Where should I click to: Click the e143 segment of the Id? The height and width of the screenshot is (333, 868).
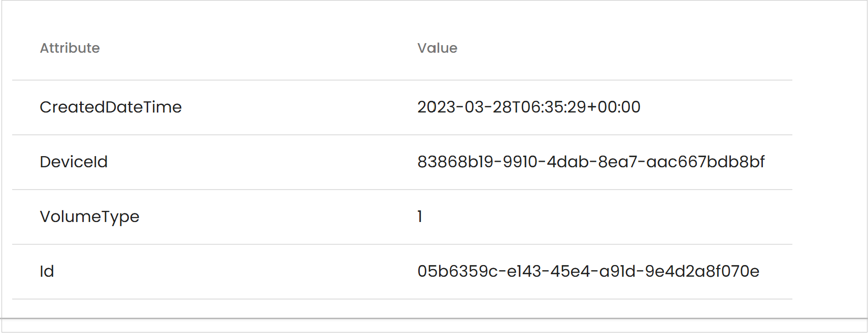click(524, 271)
